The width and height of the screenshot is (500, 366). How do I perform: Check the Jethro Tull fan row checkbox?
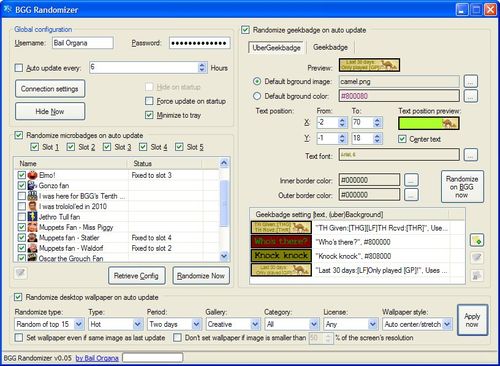pyautogui.click(x=22, y=217)
